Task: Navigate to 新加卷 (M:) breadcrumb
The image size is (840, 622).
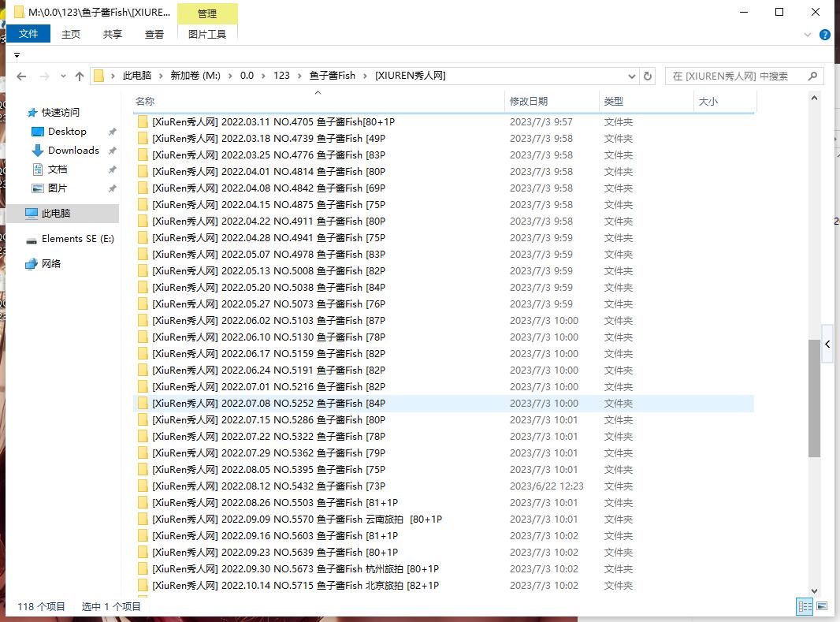Action: (195, 76)
